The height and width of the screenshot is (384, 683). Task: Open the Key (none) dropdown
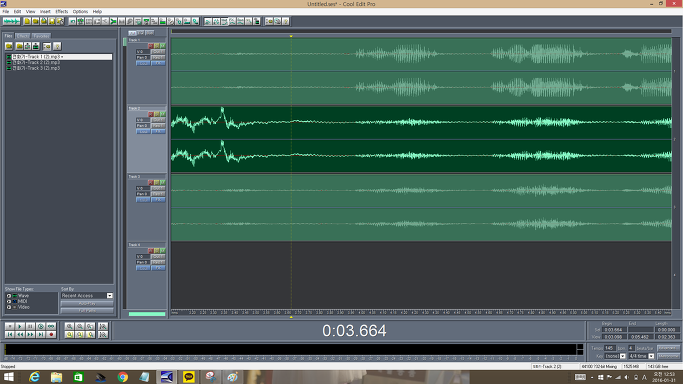[623, 356]
